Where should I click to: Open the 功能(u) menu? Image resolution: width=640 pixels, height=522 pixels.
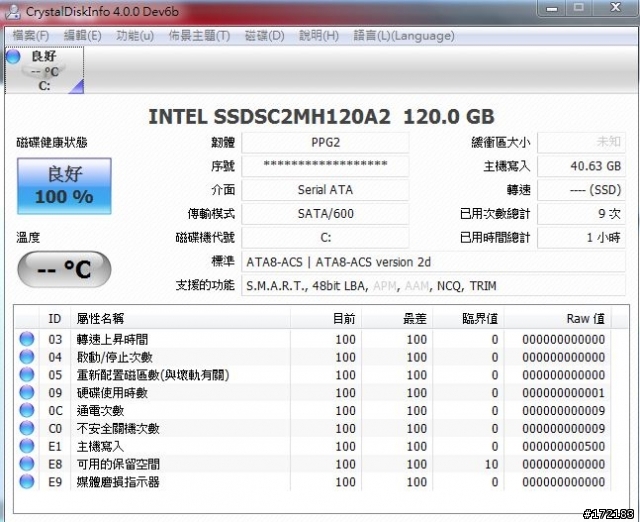(135, 36)
